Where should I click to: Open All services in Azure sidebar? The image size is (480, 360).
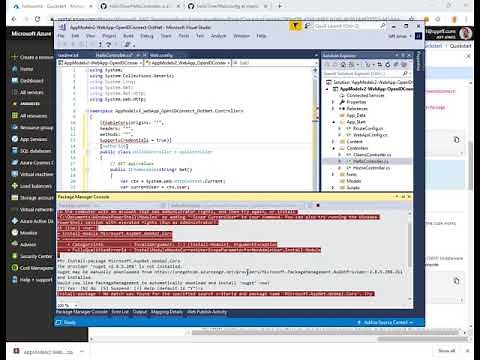[x=27, y=92]
